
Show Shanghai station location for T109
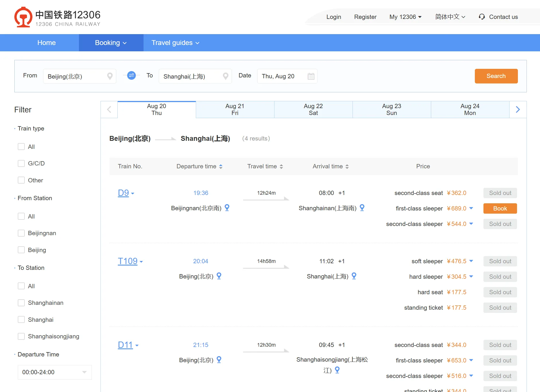(x=354, y=276)
